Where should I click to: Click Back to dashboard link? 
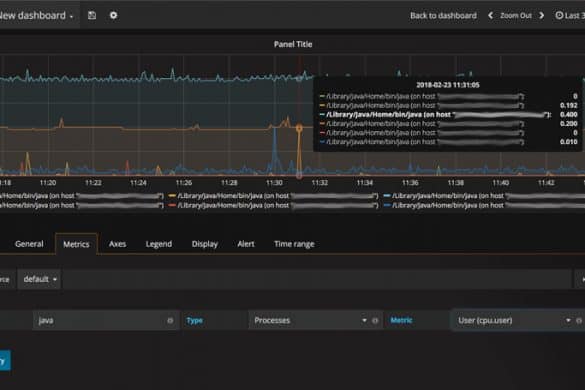coord(443,15)
